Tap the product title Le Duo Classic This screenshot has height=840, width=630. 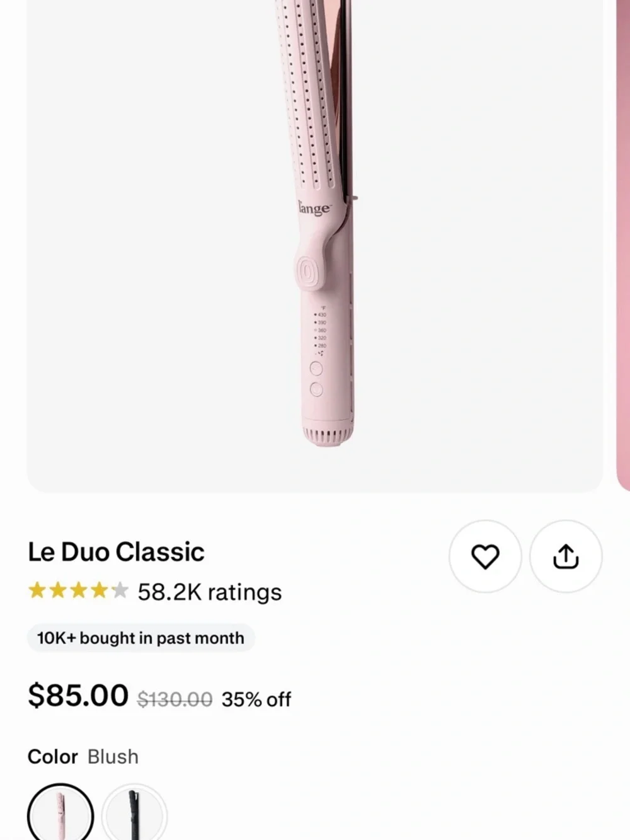[x=116, y=551]
